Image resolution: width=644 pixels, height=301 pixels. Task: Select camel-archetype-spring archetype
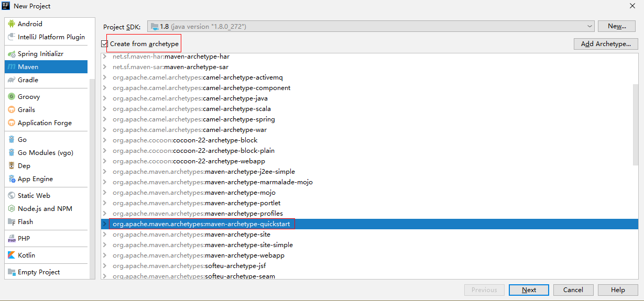[x=369, y=119]
